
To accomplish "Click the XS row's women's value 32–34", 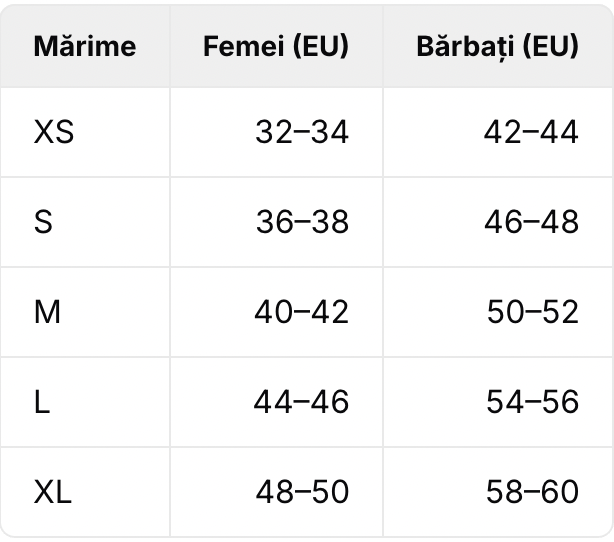I will tap(302, 132).
